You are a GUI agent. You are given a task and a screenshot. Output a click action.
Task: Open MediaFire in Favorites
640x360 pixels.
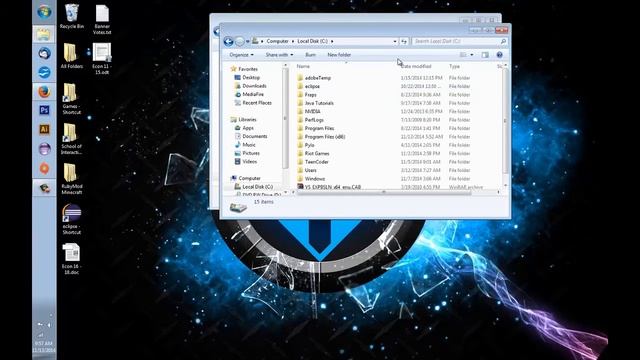253,94
